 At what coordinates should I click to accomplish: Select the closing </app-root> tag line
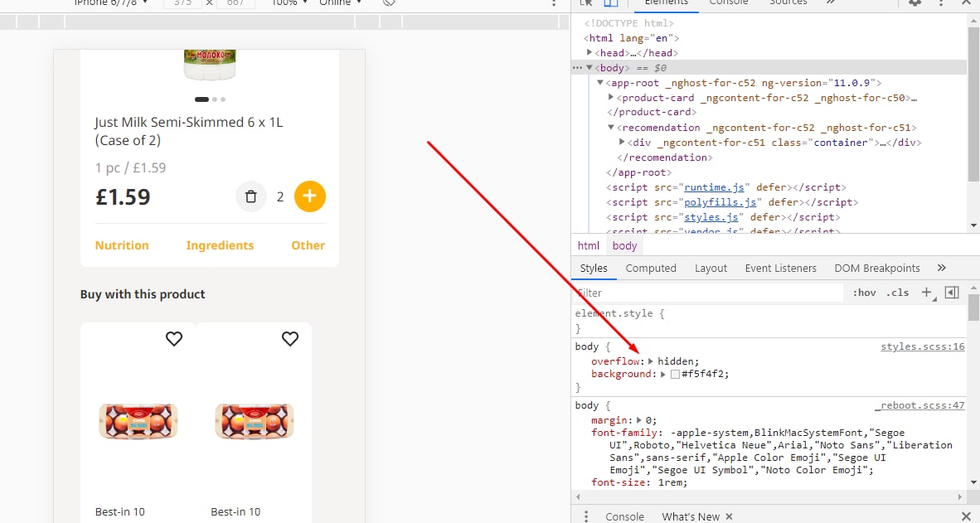638,172
